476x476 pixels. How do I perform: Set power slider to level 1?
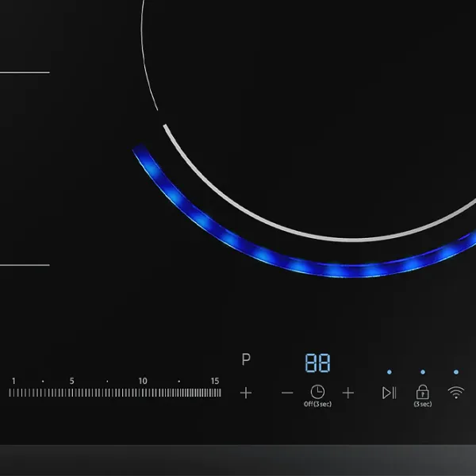(12, 393)
